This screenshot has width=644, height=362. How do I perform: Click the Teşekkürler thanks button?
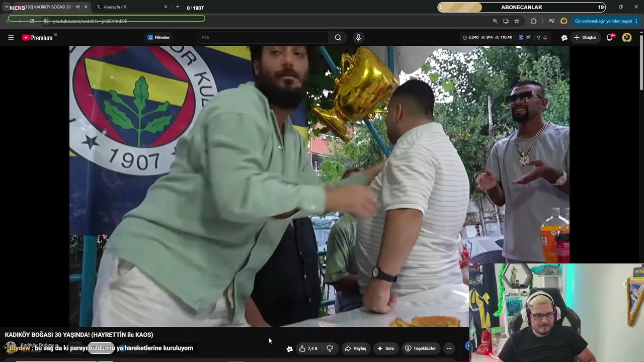point(421,348)
